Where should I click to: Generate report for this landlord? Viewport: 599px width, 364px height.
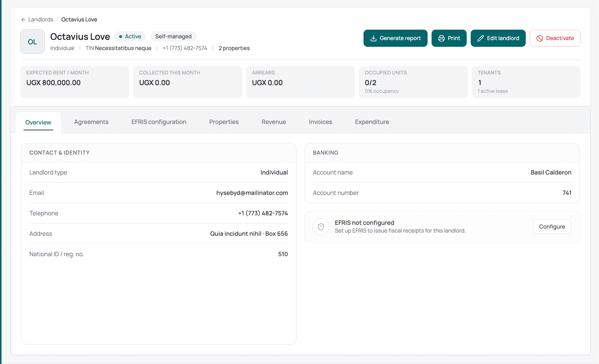(395, 38)
